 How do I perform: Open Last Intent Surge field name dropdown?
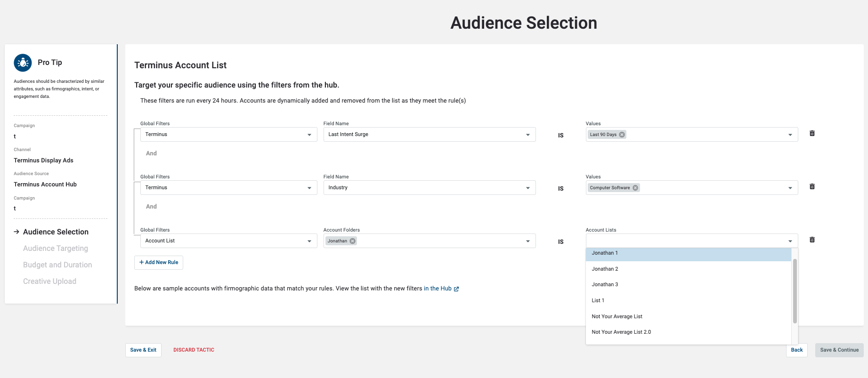[430, 135]
